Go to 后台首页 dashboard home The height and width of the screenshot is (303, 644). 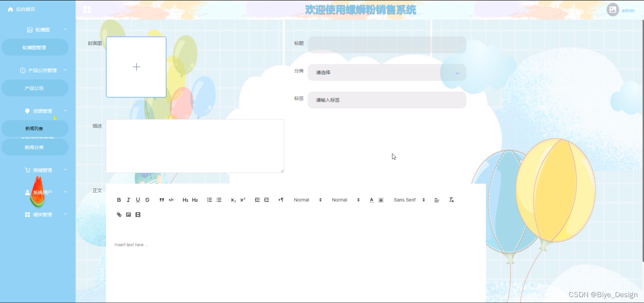[21, 9]
